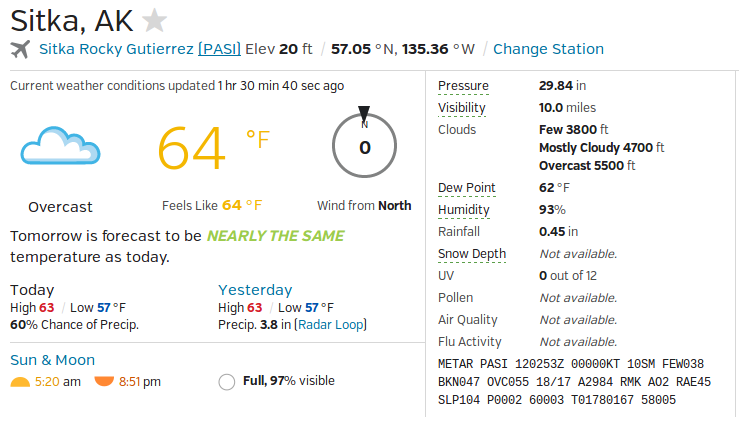The width and height of the screenshot is (739, 428).
Task: Click the favorite star next to Sitka, AK
Action: pos(155,21)
